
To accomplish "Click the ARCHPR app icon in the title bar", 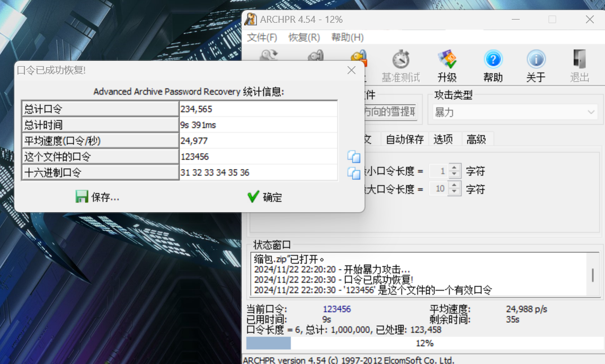I will coord(251,19).
